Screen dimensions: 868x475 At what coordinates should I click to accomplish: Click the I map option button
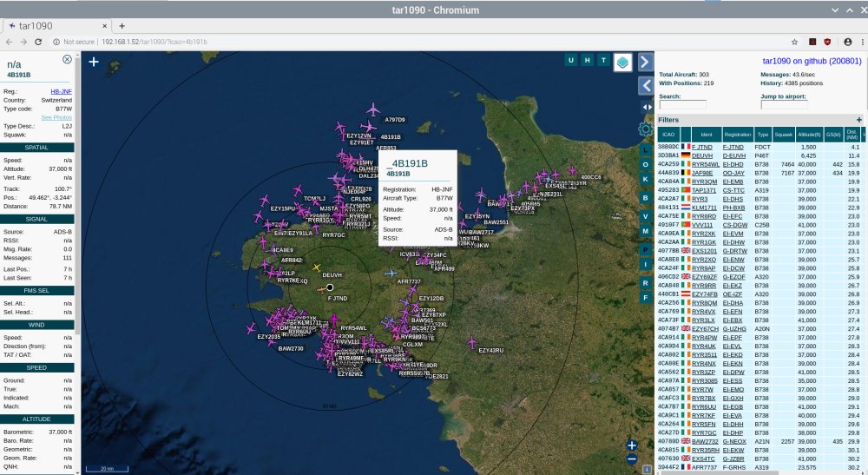coord(646,265)
